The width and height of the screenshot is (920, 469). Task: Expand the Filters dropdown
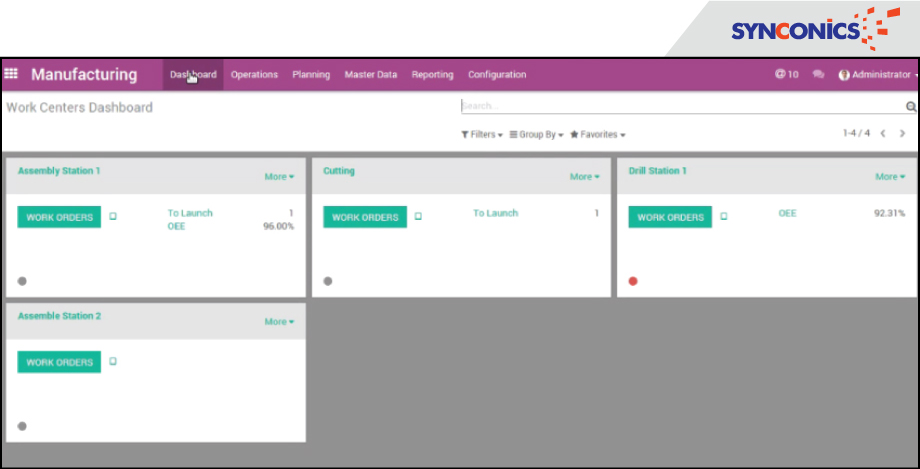[482, 134]
